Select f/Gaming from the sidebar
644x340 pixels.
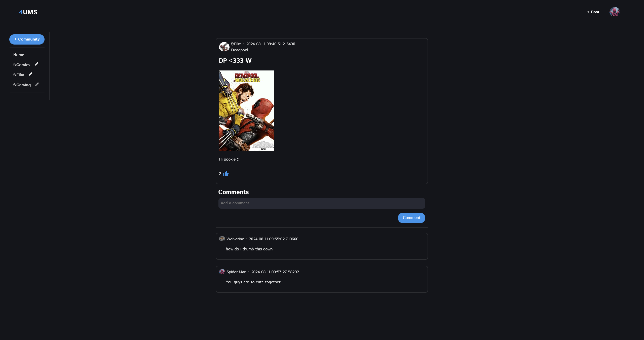pyautogui.click(x=22, y=85)
